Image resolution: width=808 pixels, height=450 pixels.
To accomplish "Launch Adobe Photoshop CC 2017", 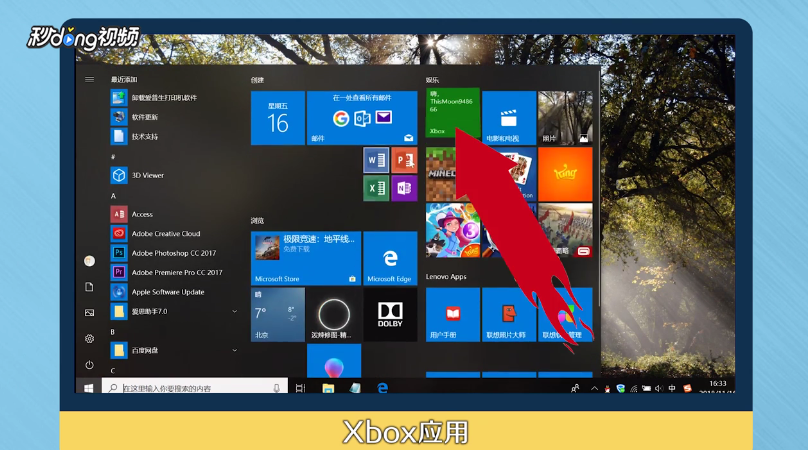I will click(173, 253).
